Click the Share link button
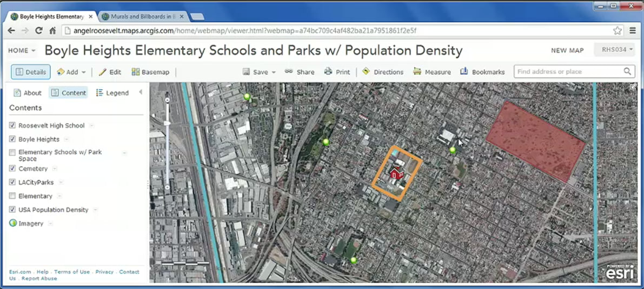The width and height of the screenshot is (644, 289). [300, 72]
